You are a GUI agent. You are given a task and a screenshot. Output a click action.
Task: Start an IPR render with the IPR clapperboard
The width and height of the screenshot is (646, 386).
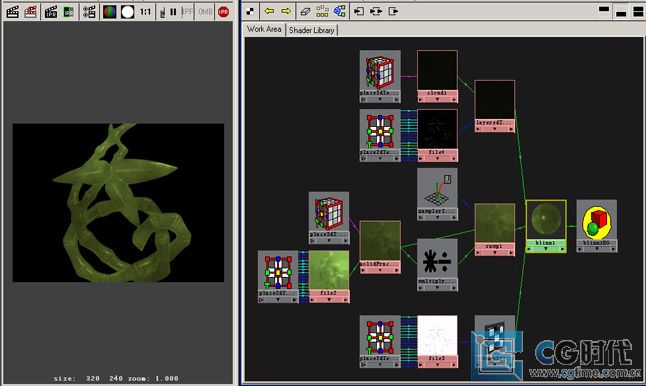click(x=51, y=12)
